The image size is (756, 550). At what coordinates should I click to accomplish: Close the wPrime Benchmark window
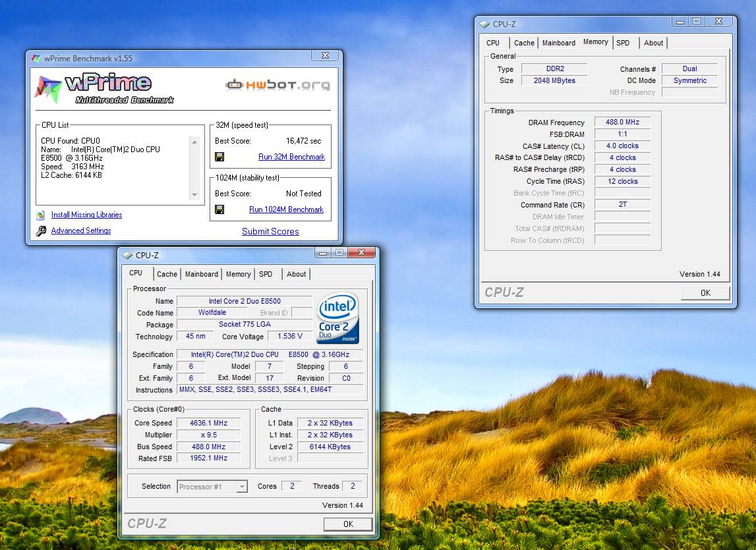tap(325, 55)
